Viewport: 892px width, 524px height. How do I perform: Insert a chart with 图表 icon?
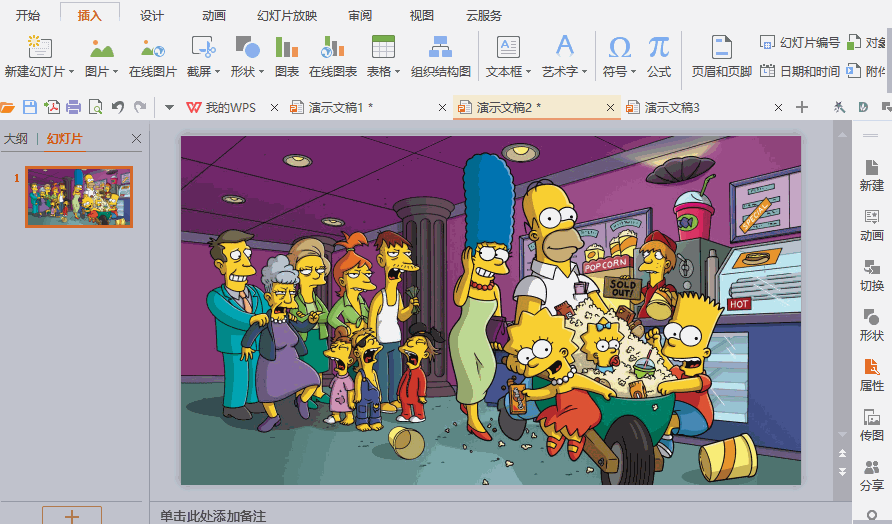pos(287,47)
